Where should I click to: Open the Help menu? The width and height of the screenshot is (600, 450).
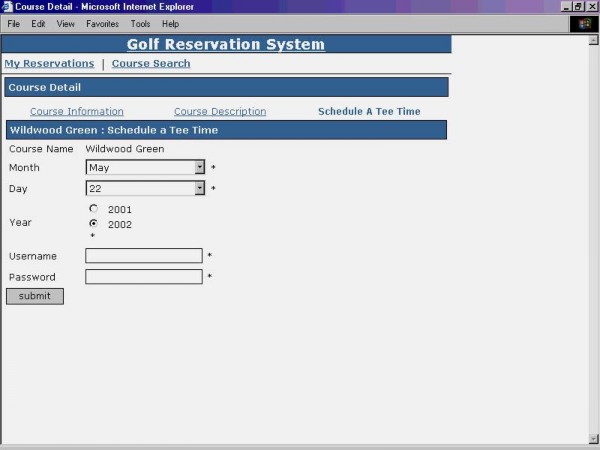point(170,24)
